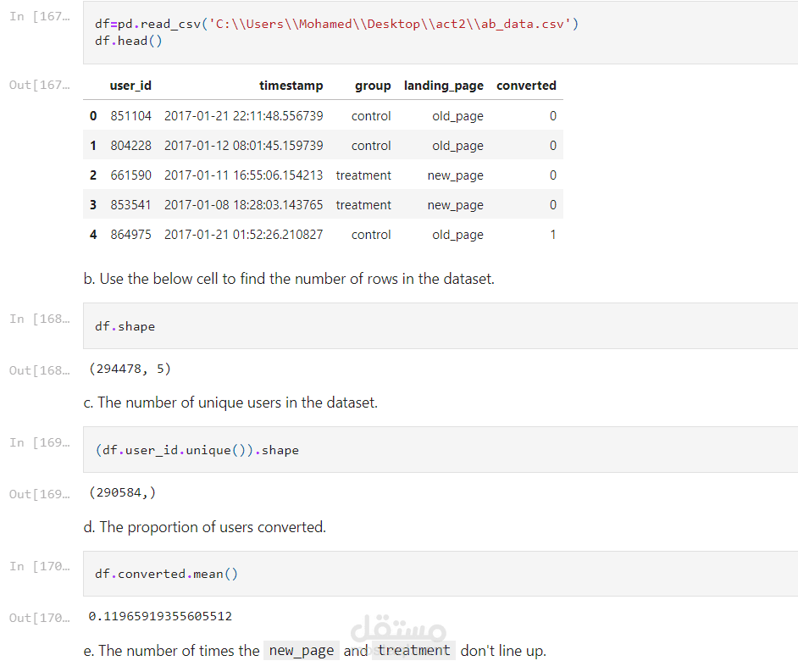The width and height of the screenshot is (798, 672).
Task: Click the text about unique users
Action: [230, 403]
